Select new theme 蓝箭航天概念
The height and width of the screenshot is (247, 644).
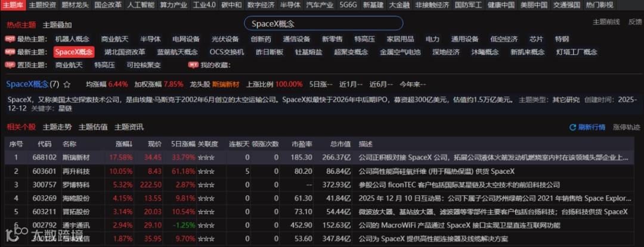tap(177, 52)
